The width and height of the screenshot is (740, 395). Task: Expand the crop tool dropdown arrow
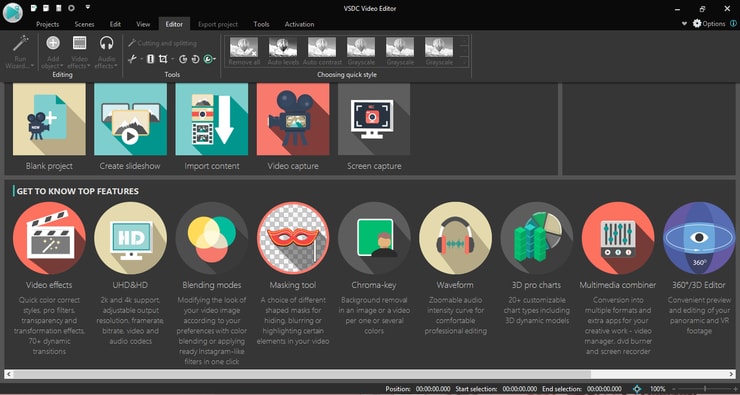(x=172, y=59)
